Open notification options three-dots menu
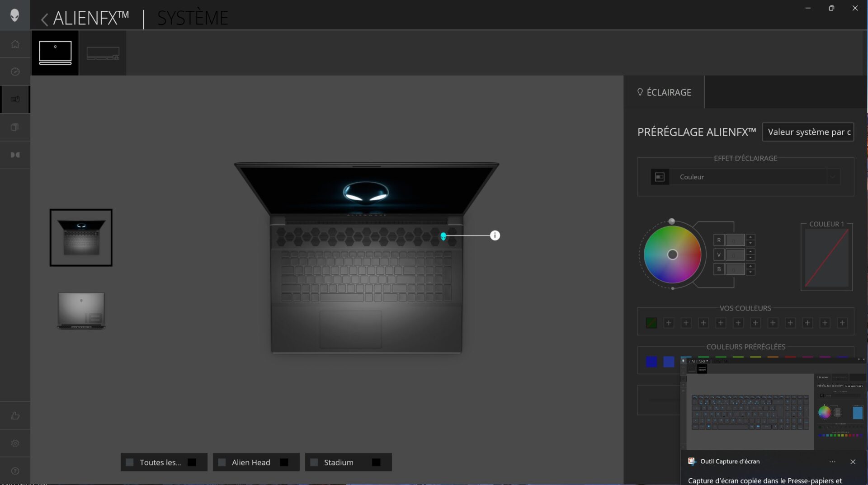 pos(832,461)
